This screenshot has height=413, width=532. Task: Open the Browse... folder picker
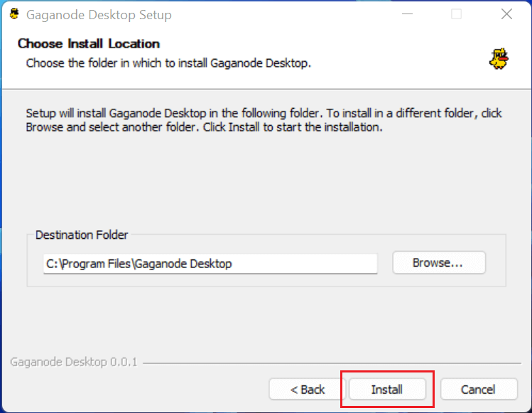(x=438, y=263)
